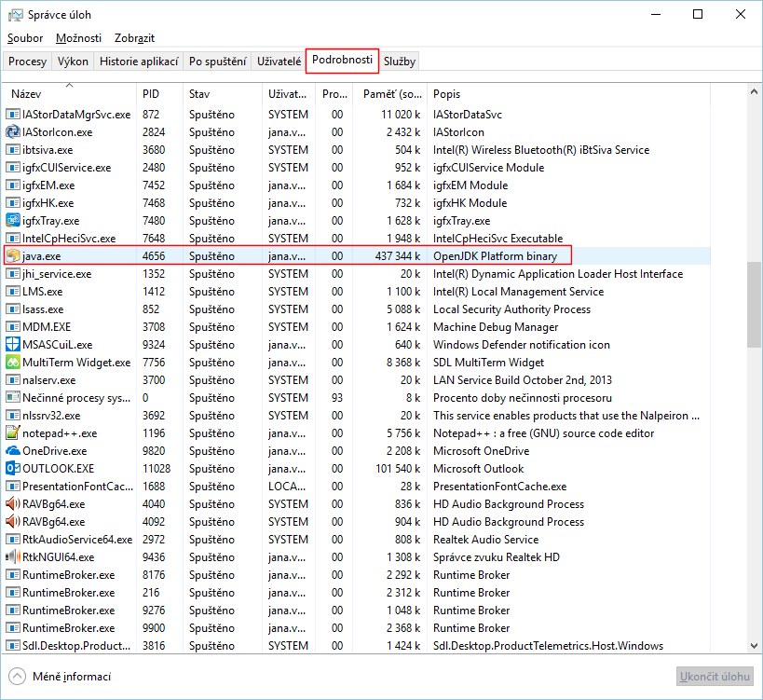Click the IAStorIcon.exe process icon
Image resolution: width=763 pixels, height=700 pixels.
[x=13, y=132]
